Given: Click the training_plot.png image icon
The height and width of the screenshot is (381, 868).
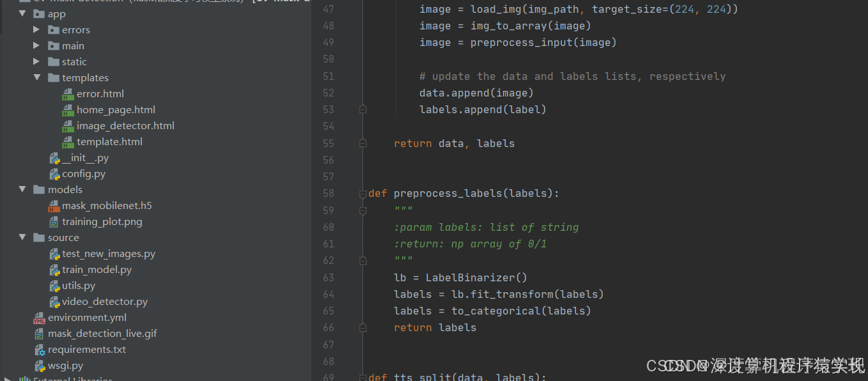Looking at the screenshot, I should click(54, 222).
